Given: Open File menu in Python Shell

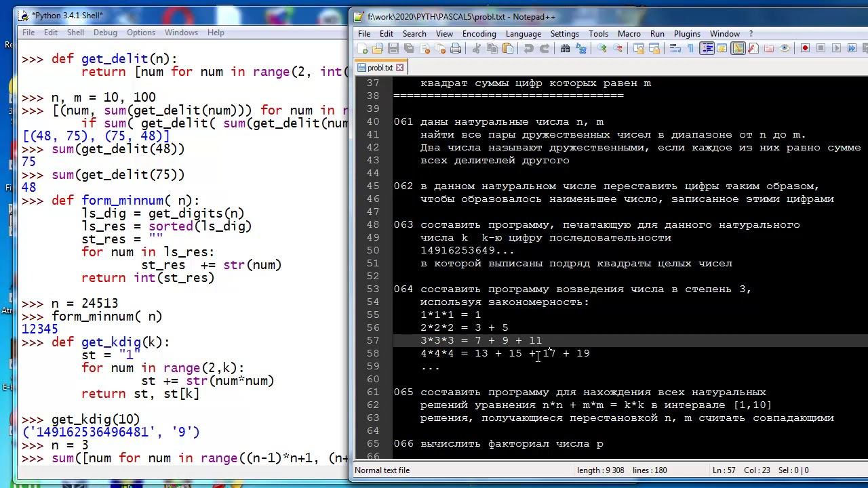Looking at the screenshot, I should tap(28, 33).
